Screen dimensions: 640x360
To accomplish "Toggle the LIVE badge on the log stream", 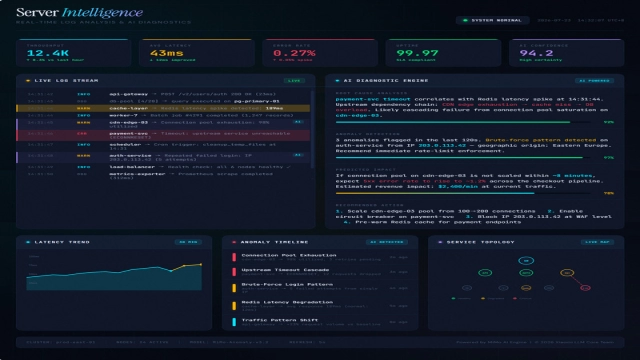I will click(x=294, y=81).
